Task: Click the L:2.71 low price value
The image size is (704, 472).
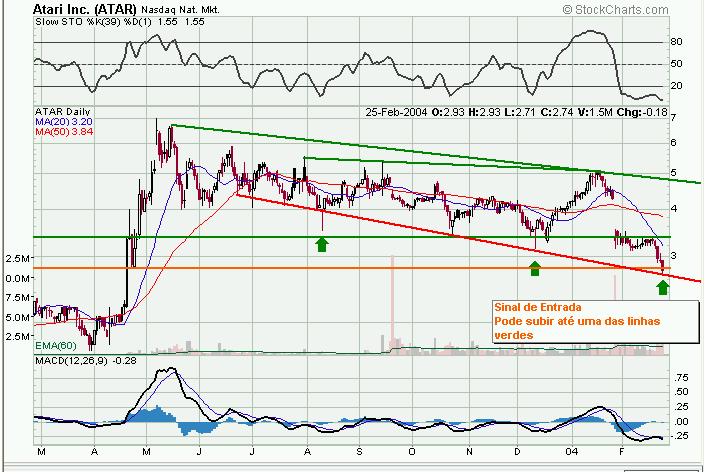Action: click(519, 112)
